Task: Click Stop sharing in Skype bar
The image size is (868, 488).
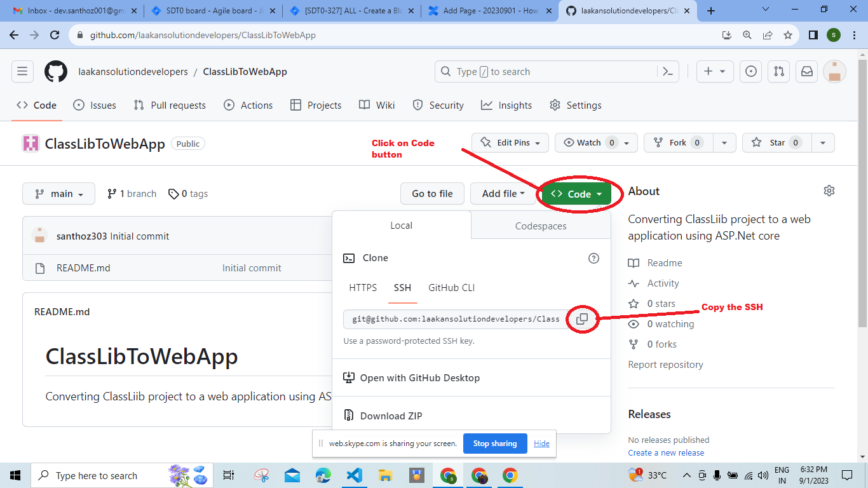Action: click(x=495, y=444)
